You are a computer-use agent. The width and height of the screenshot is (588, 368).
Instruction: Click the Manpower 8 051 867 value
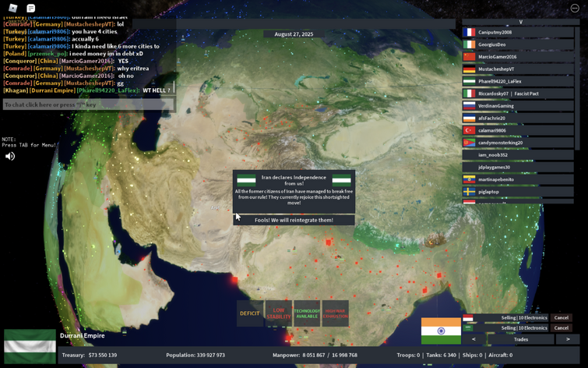pyautogui.click(x=314, y=355)
